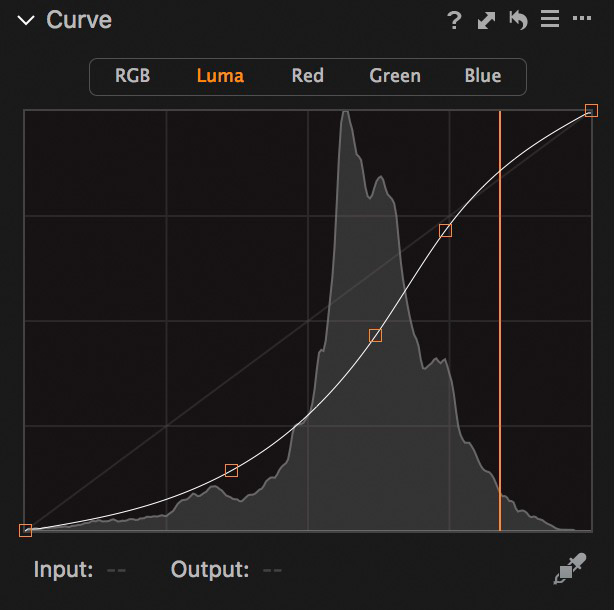Choose the Blue channel tab
614x610 pixels.
483,76
